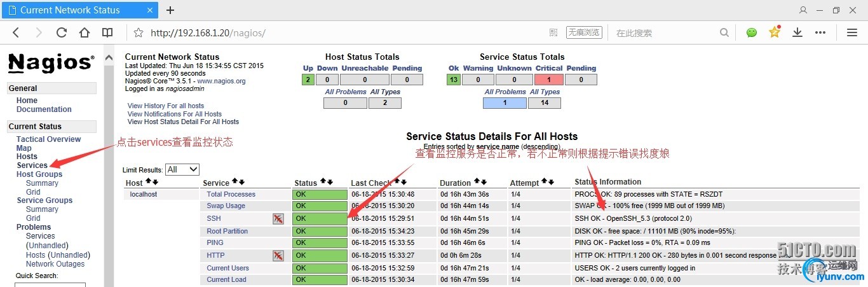Open Service Groups in sidebar
The image size is (868, 287).
click(x=44, y=200)
